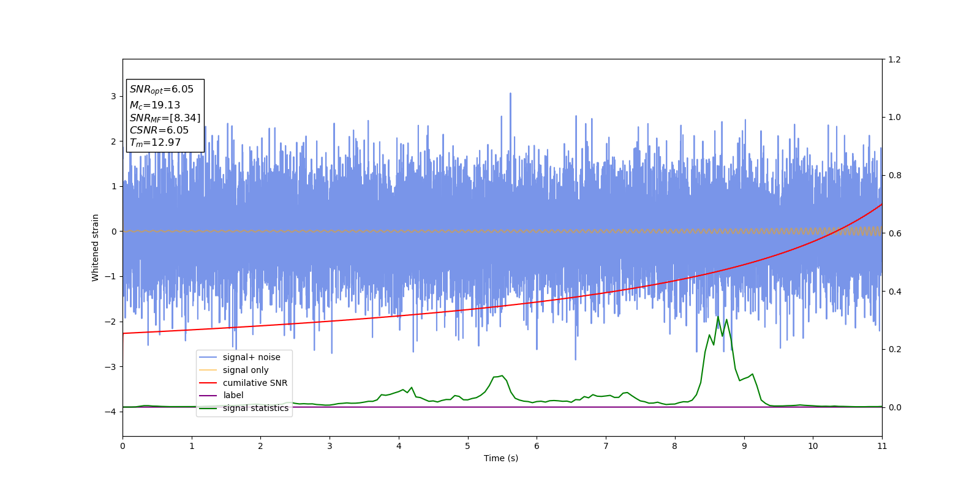Click the SNR_MF=[8.34] annotation
The width and height of the screenshot is (980, 490).
point(165,118)
